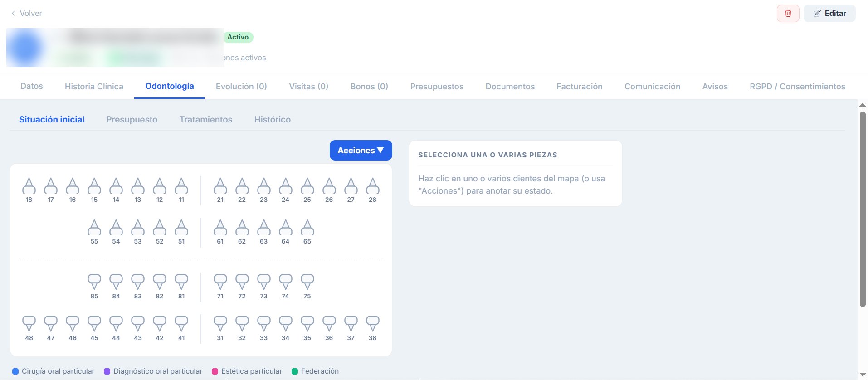This screenshot has width=868, height=380.
Task: Select tooth 28 icon
Action: (373, 186)
